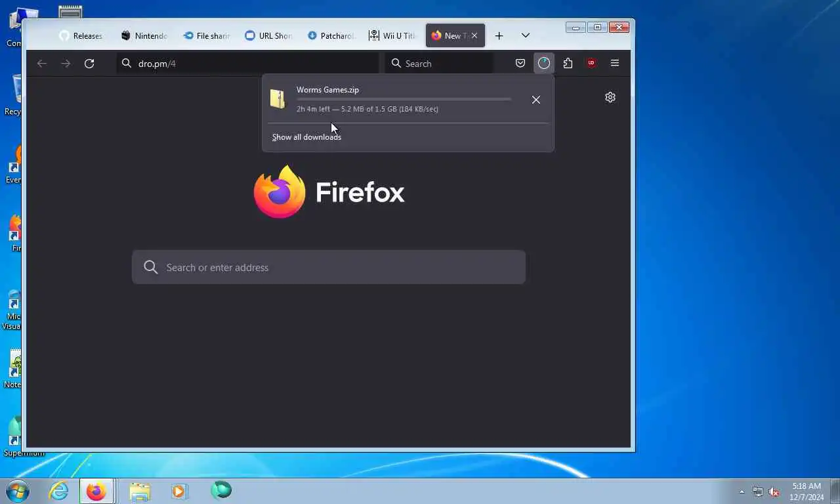This screenshot has height=504, width=840.
Task: Switch to the URL Shortener tab
Action: (268, 36)
